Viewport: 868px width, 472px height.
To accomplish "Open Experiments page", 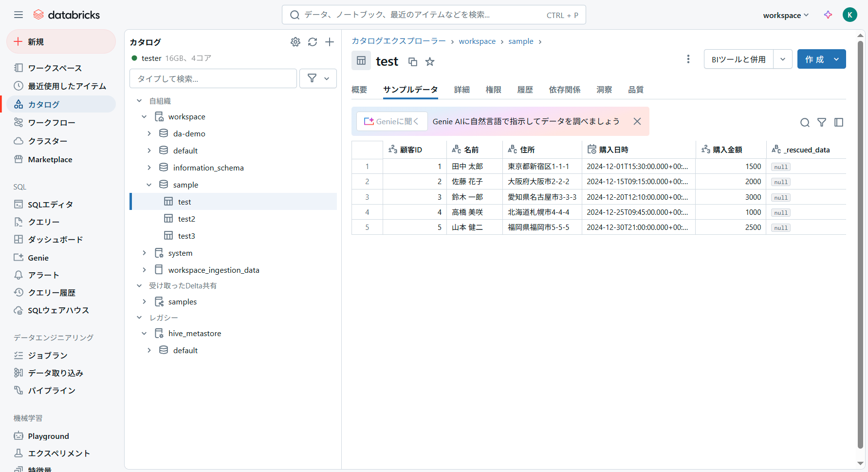I will tap(61, 453).
